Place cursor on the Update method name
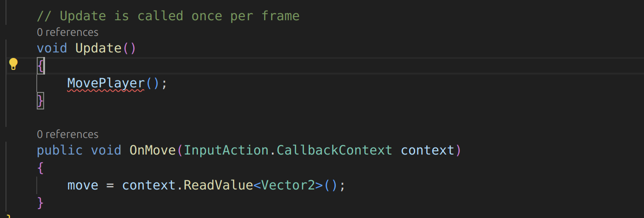This screenshot has width=644, height=218. (x=98, y=48)
